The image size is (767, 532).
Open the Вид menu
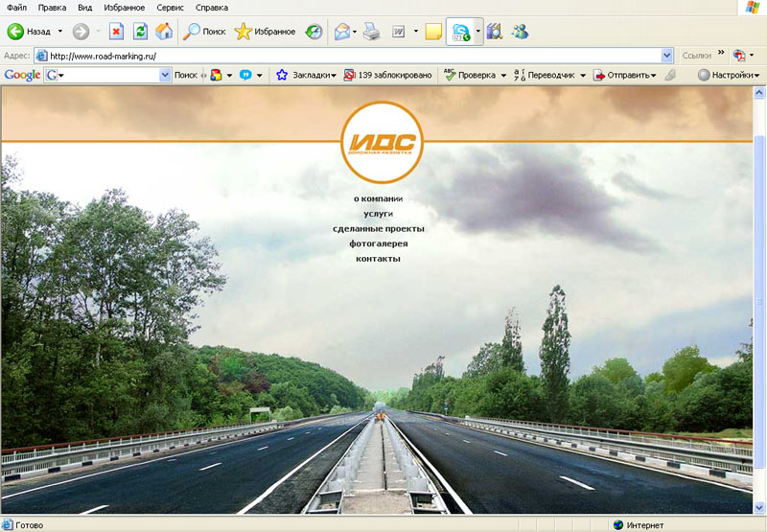(84, 8)
